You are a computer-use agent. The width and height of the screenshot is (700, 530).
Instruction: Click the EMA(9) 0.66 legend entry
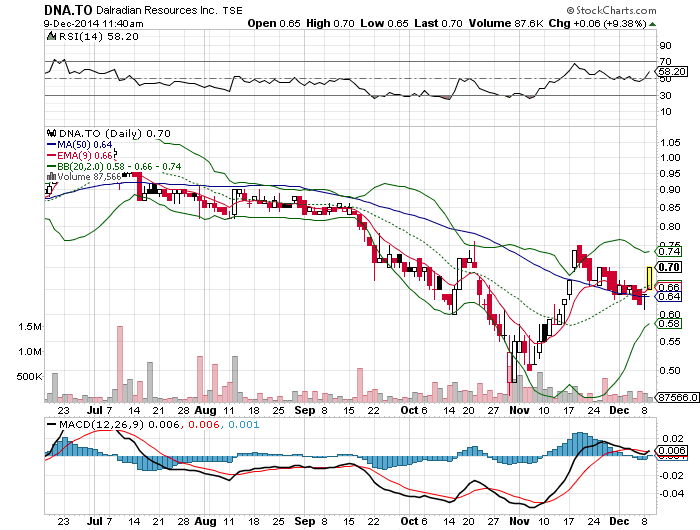80,155
